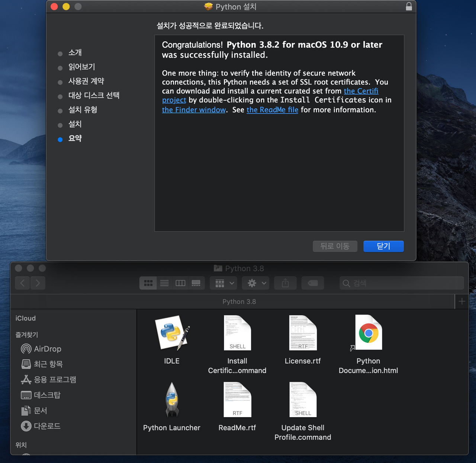Open the Certifi project link
Viewport: 476px width, 463px height.
click(361, 91)
